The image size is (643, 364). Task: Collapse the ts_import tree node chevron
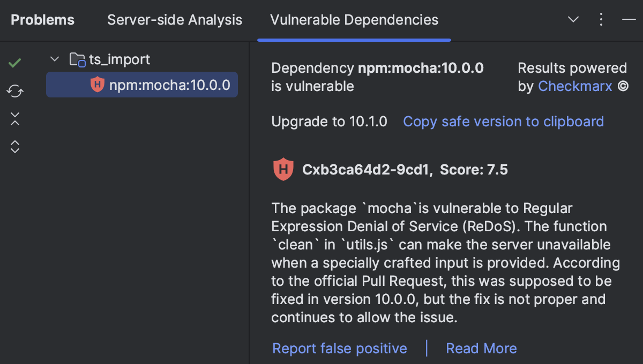[54, 59]
